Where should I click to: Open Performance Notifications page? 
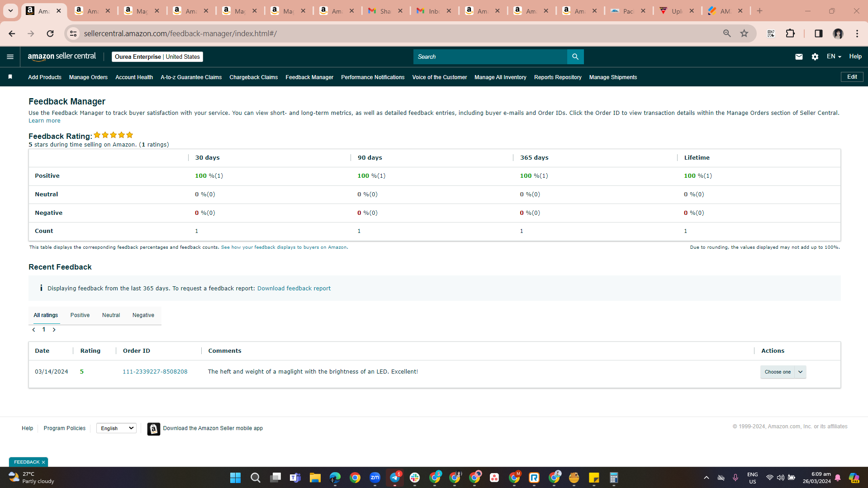(x=373, y=77)
